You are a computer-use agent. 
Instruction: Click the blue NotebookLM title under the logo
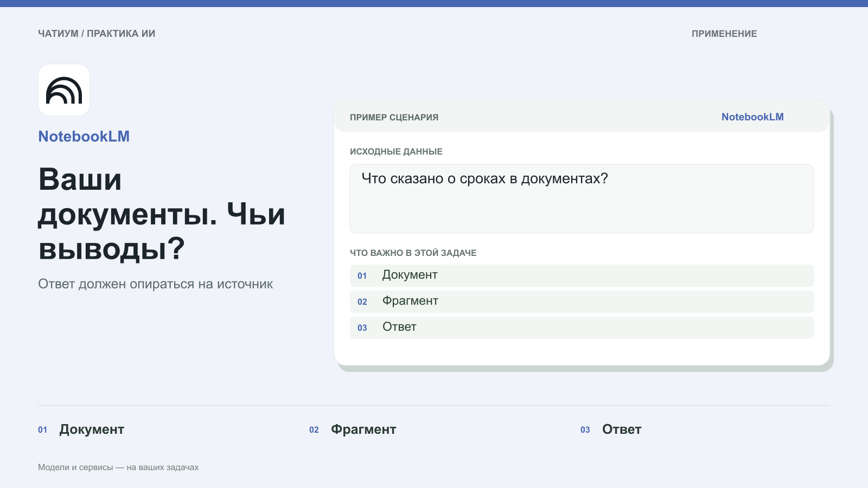[x=84, y=137]
